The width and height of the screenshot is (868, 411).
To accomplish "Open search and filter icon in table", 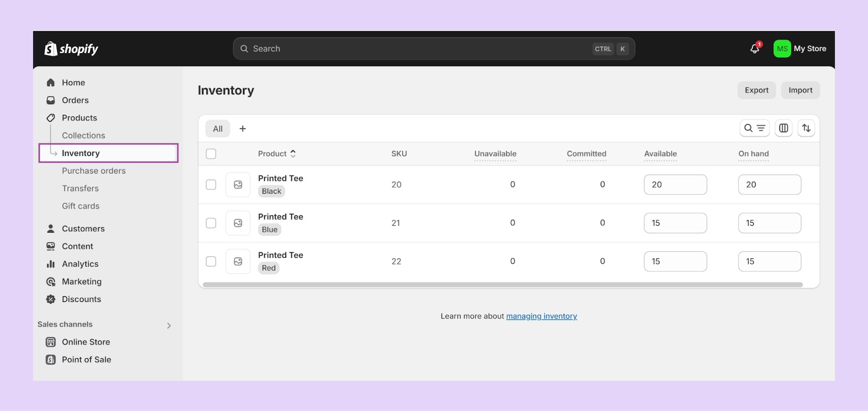I will point(754,128).
